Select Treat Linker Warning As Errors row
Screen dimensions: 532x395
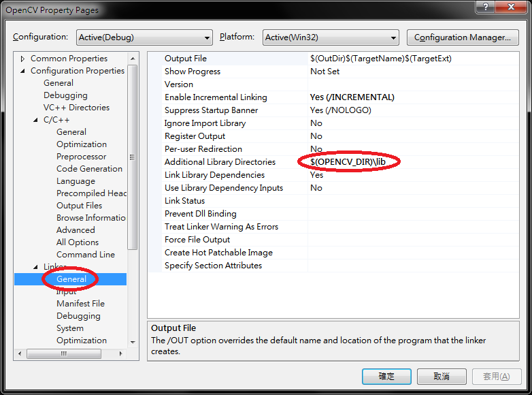pos(340,227)
